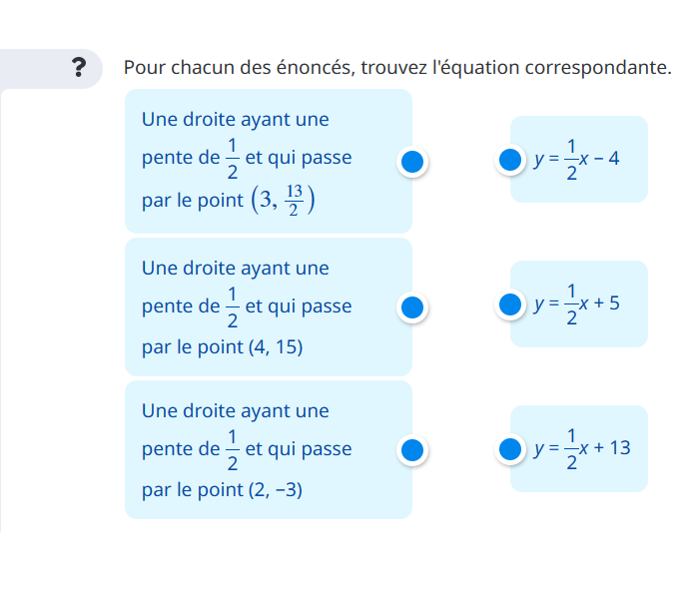Click the "par le point (2, −3)" text
The height and width of the screenshot is (598, 700).
click(x=222, y=490)
